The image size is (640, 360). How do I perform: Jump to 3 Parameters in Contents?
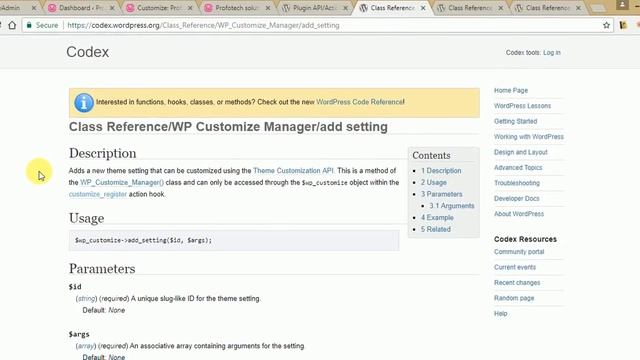click(x=442, y=194)
